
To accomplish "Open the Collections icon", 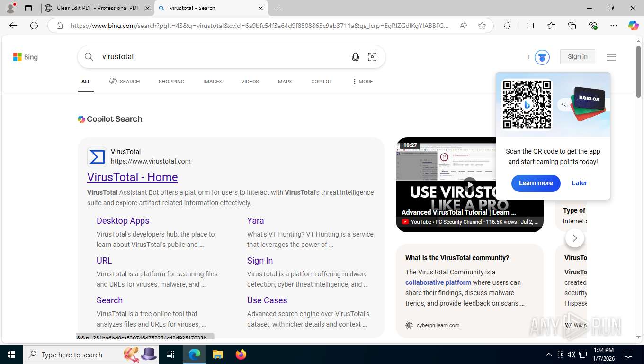I will pyautogui.click(x=572, y=26).
